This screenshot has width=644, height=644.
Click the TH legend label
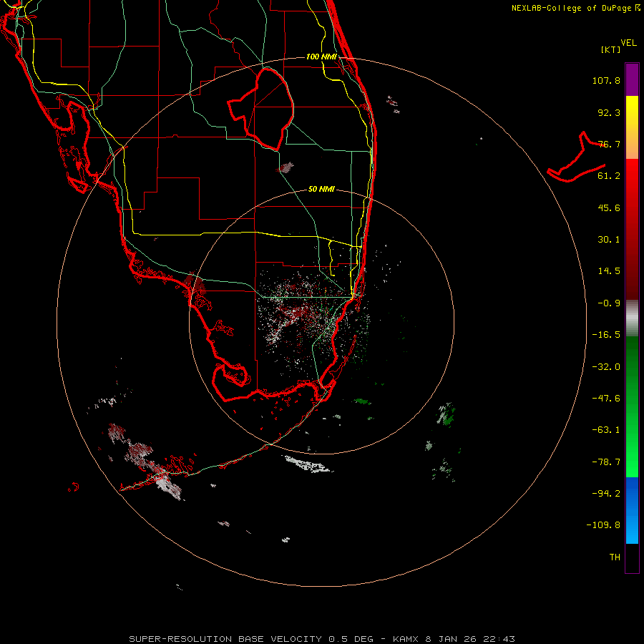tap(615, 557)
